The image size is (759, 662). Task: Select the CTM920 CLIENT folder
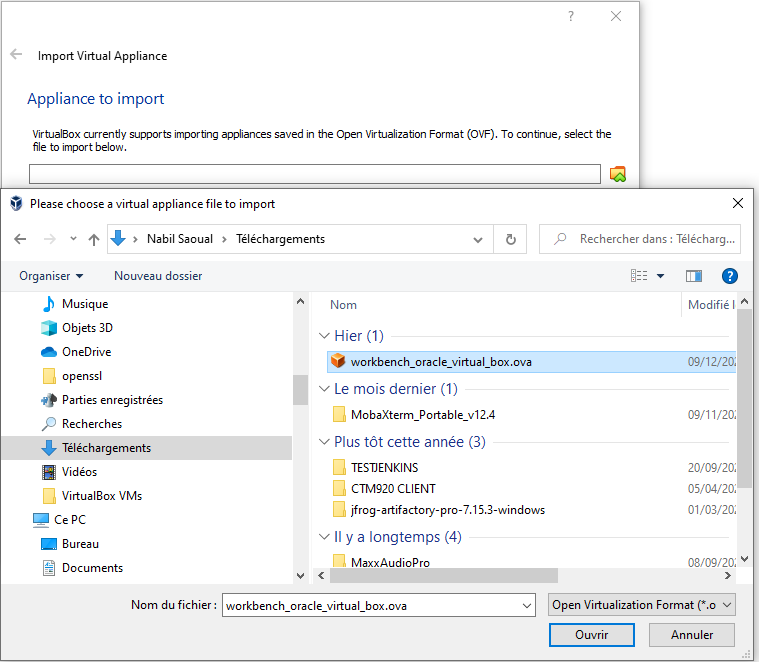click(393, 489)
